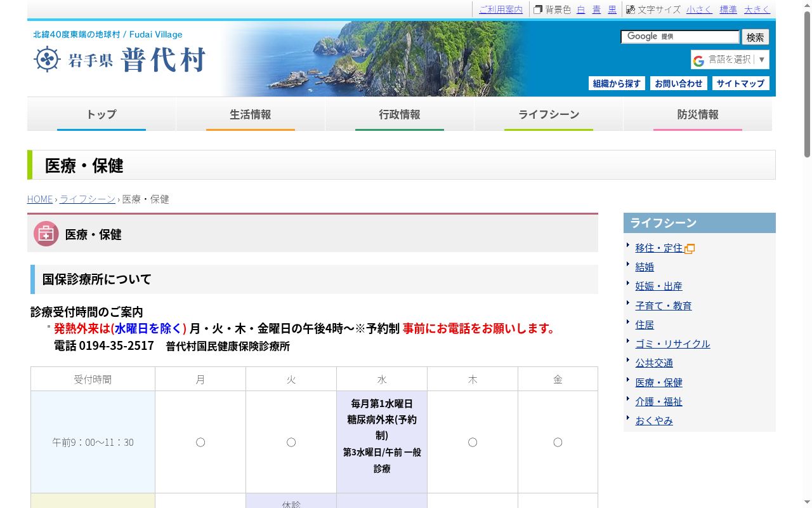Set background color to blue (青)

pos(596,10)
